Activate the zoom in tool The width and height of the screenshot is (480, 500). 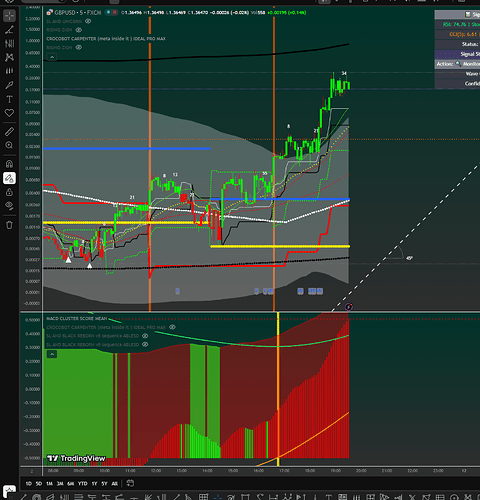(9, 145)
